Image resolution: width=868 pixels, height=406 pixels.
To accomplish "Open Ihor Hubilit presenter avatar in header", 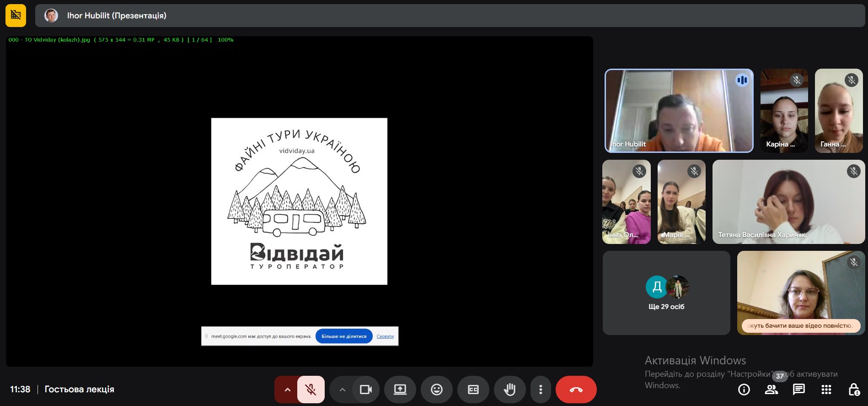I will pyautogui.click(x=51, y=16).
